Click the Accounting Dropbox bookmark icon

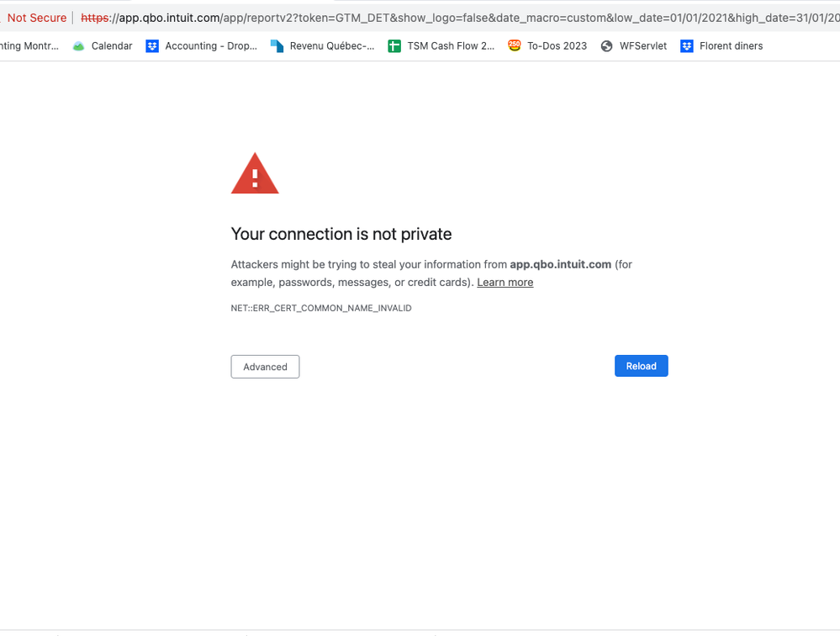point(152,46)
